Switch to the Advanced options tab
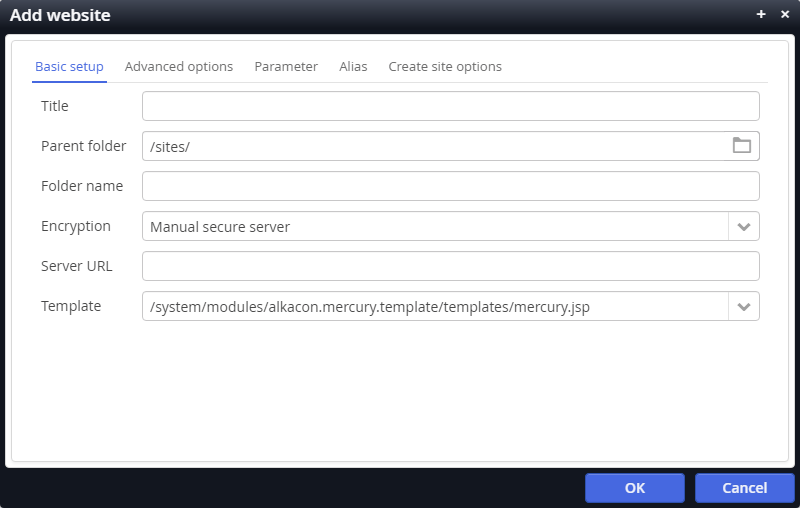 click(x=179, y=67)
